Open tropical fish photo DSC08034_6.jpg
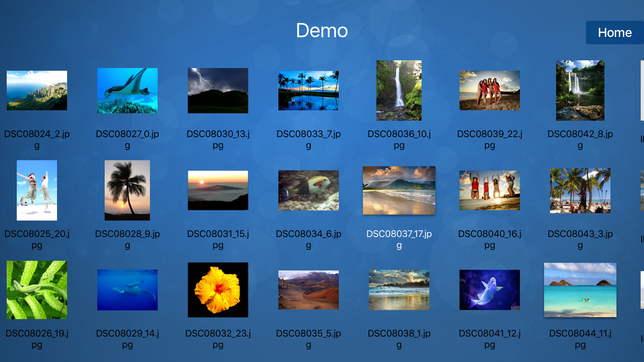The height and width of the screenshot is (362, 644). (x=308, y=190)
